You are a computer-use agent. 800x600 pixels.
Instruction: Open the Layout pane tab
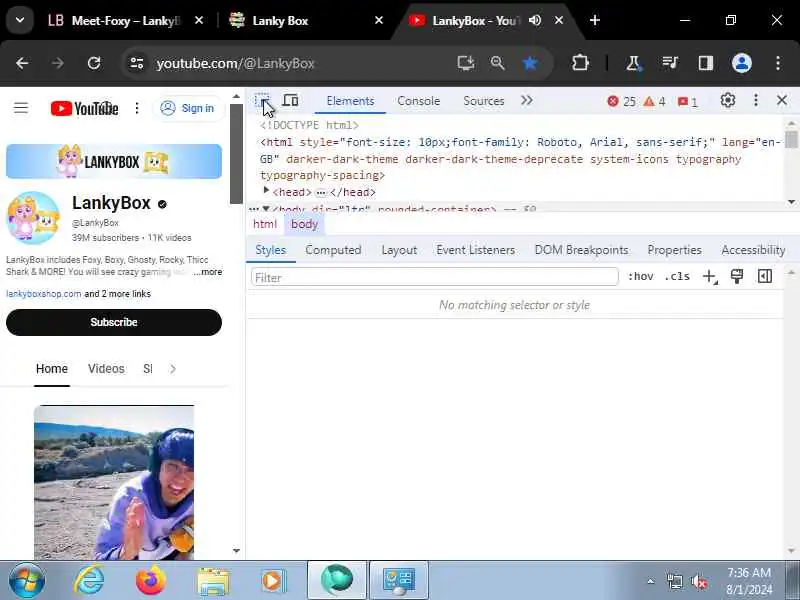pos(399,250)
